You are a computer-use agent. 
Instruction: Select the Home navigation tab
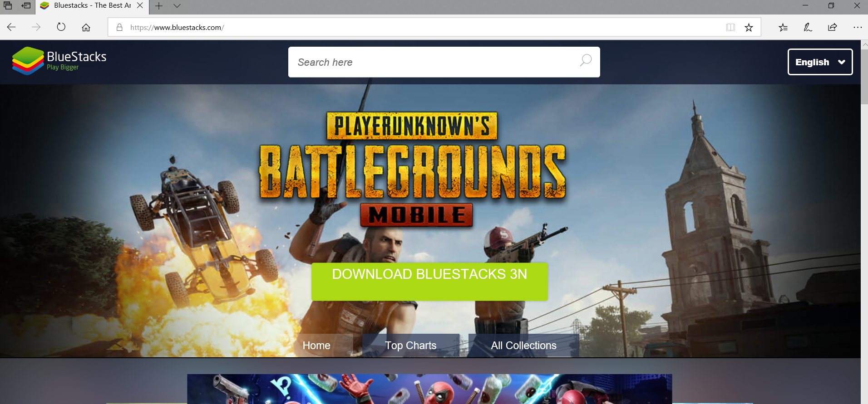[x=317, y=346]
